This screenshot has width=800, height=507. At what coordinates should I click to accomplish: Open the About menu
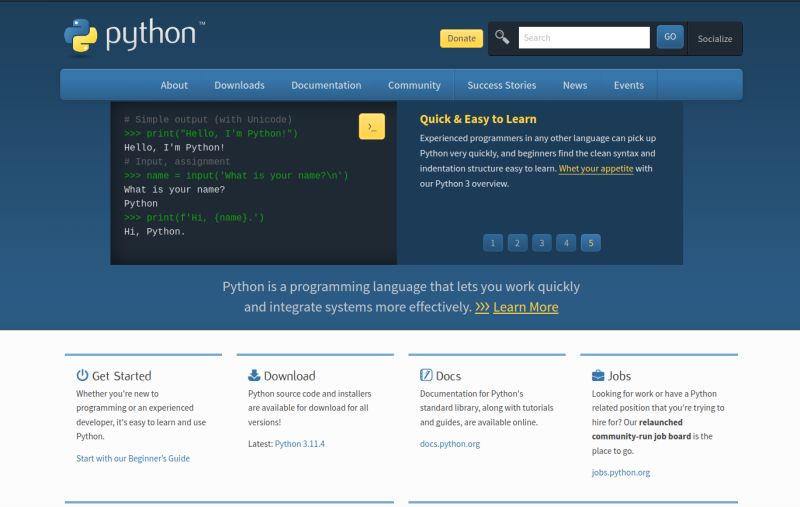[x=174, y=85]
